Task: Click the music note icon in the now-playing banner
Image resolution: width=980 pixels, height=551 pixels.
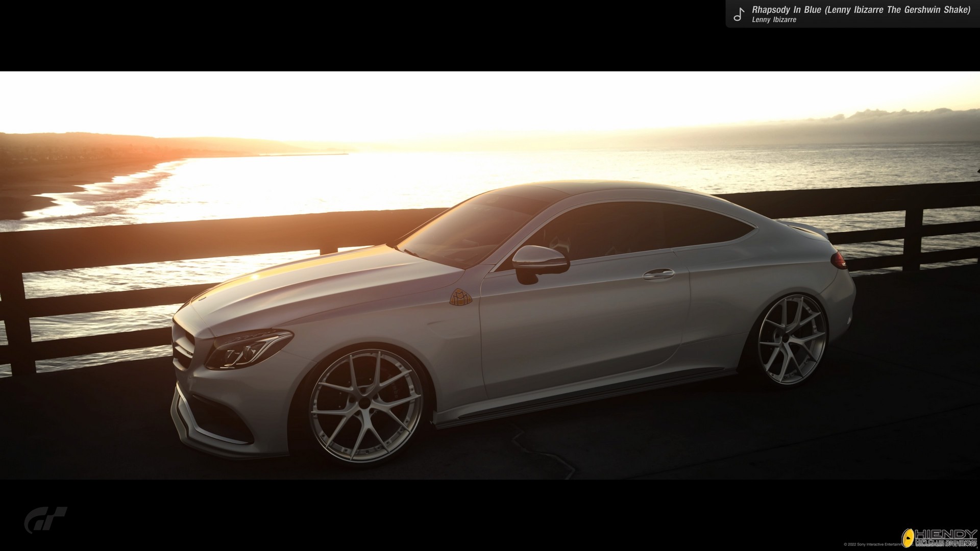Action: click(738, 14)
